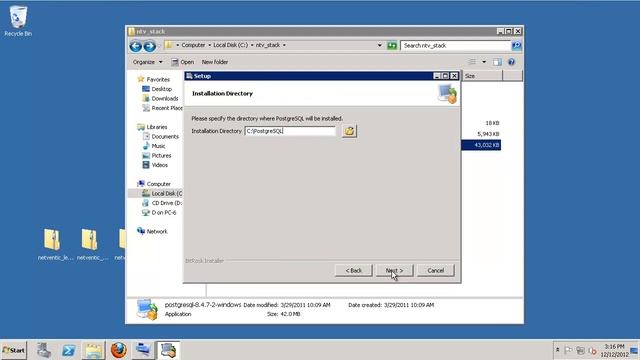640x360 pixels.
Task: Cancel the PostgreSQL setup
Action: tap(436, 270)
